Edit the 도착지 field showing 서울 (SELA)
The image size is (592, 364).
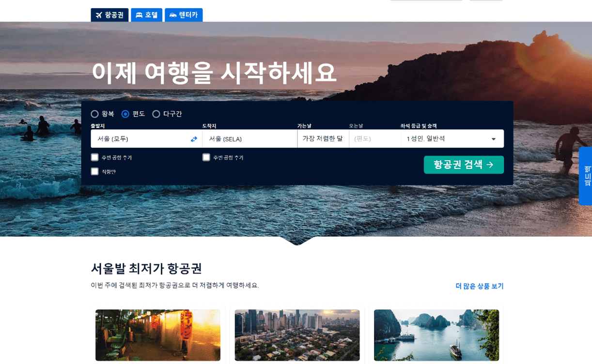point(249,138)
